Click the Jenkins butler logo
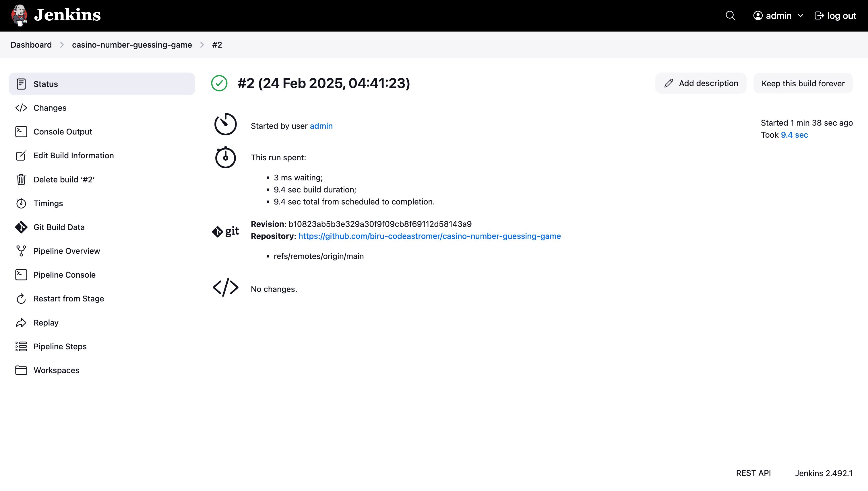Image resolution: width=868 pixels, height=491 pixels. 19,15
